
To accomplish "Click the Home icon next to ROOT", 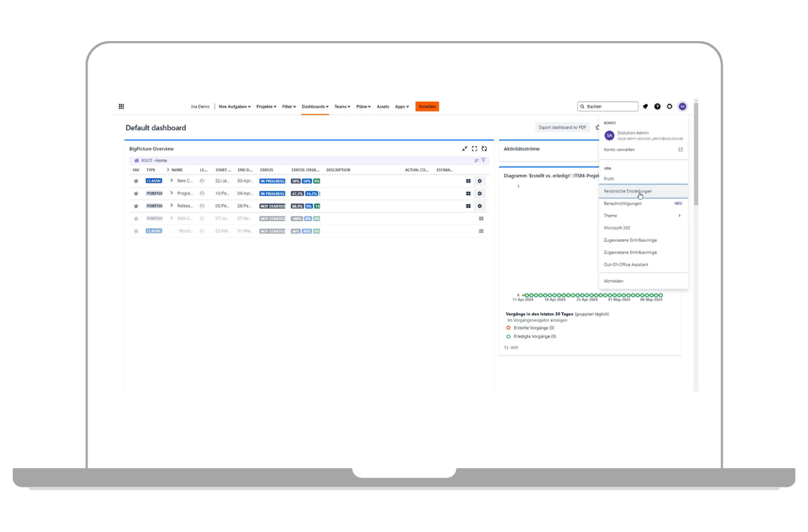I will tap(137, 161).
